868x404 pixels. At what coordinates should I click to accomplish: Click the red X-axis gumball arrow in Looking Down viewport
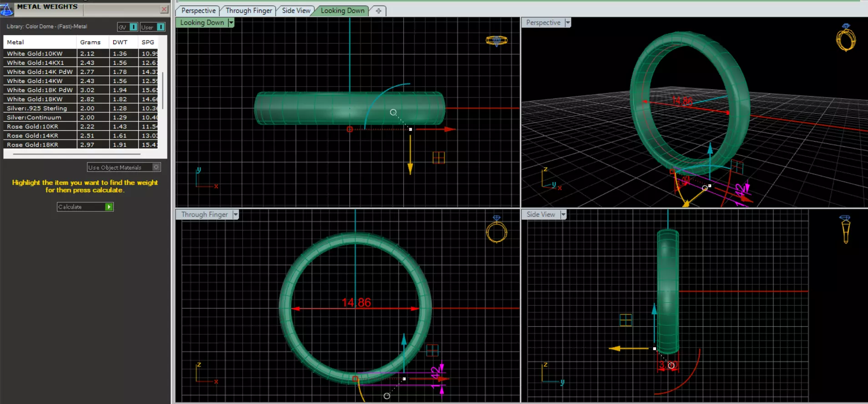(435, 129)
